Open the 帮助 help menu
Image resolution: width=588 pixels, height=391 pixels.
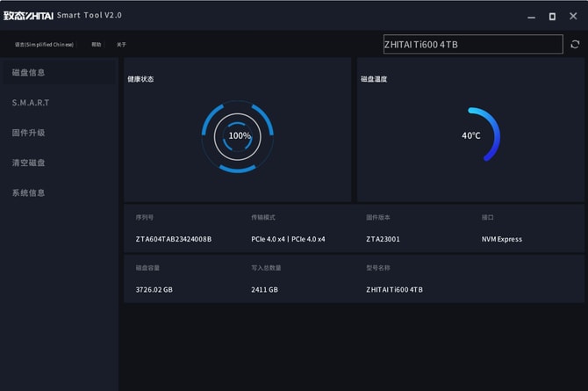pos(97,45)
